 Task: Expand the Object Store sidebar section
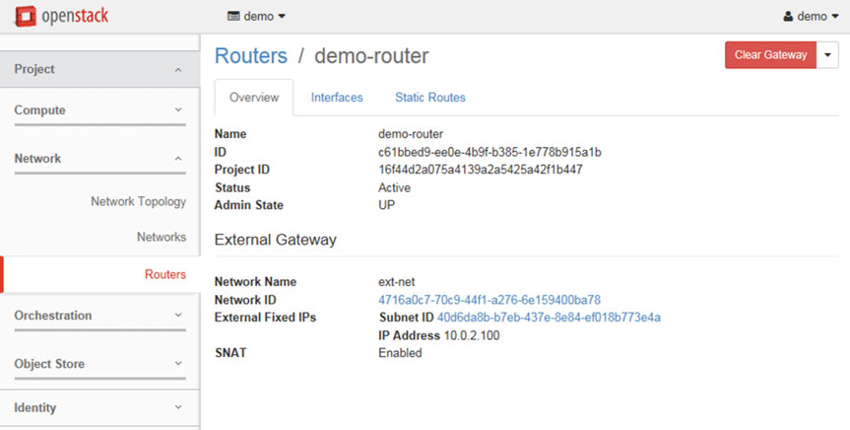click(x=100, y=364)
